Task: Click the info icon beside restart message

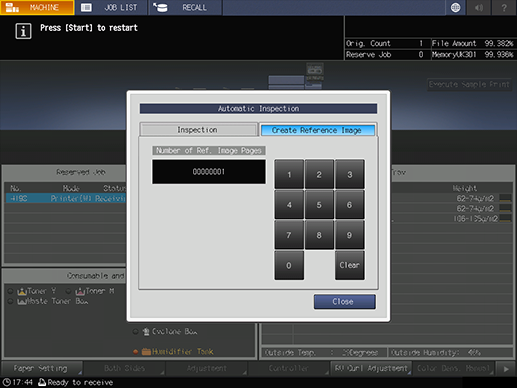Action: click(x=23, y=31)
